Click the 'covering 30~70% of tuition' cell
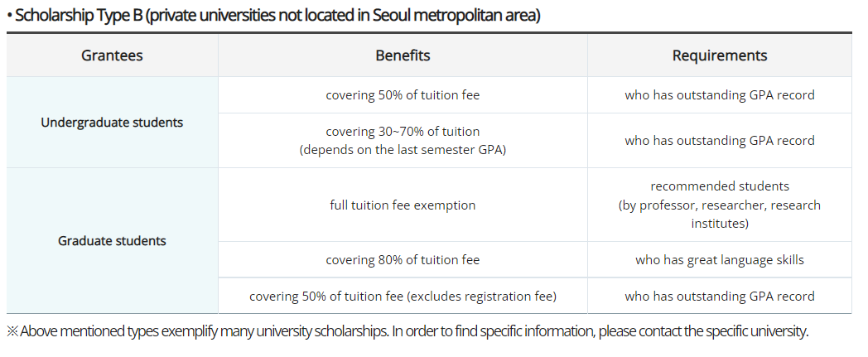This screenshot has height=357, width=868. 403,132
